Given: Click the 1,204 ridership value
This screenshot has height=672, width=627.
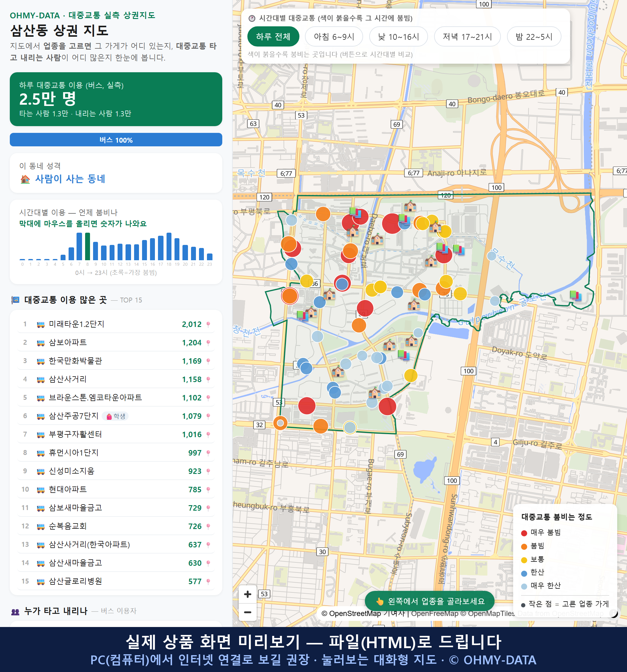Looking at the screenshot, I should (x=192, y=343).
